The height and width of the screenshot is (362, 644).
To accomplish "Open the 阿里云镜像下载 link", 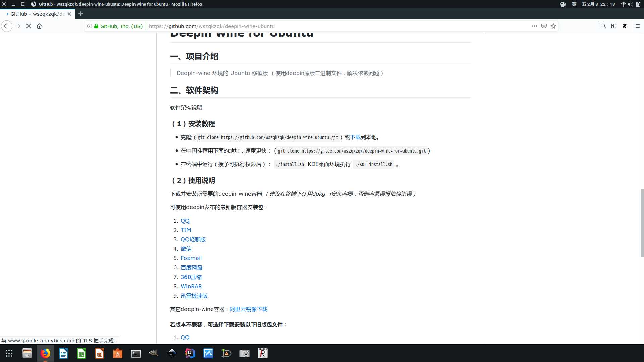I will click(249, 309).
